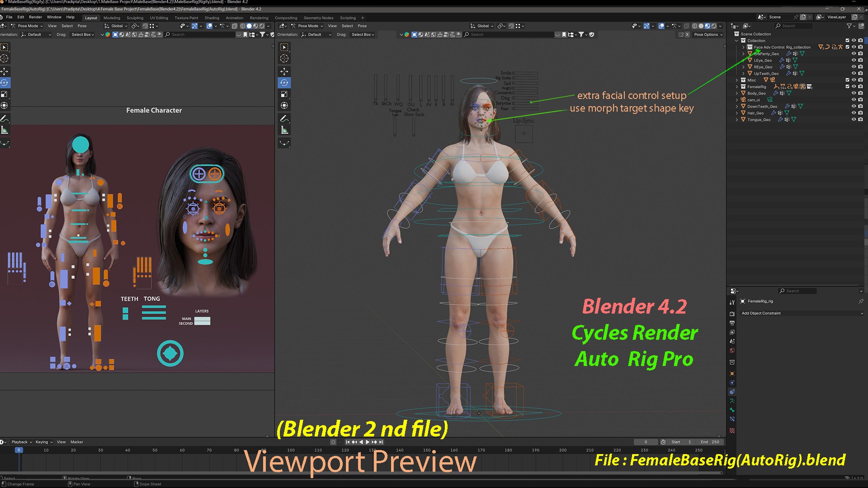The width and height of the screenshot is (868, 488).
Task: Switch to the Animation workspace tab
Action: (234, 18)
